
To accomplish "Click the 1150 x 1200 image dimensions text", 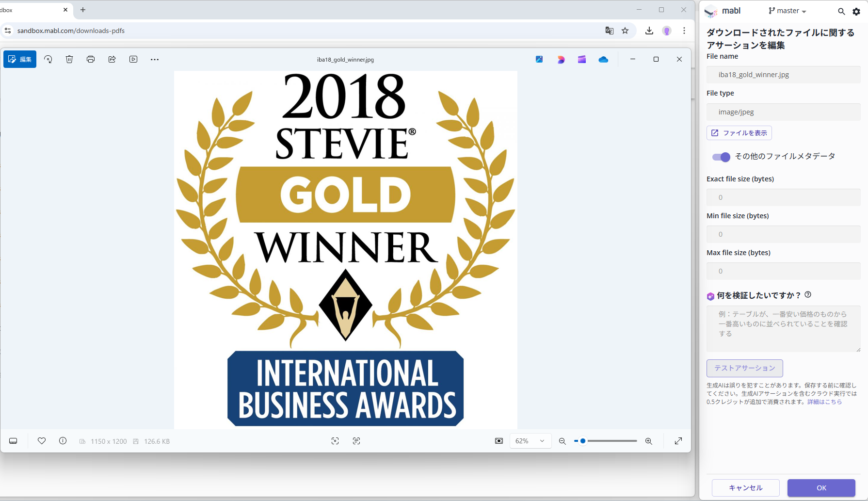I will pos(109,441).
